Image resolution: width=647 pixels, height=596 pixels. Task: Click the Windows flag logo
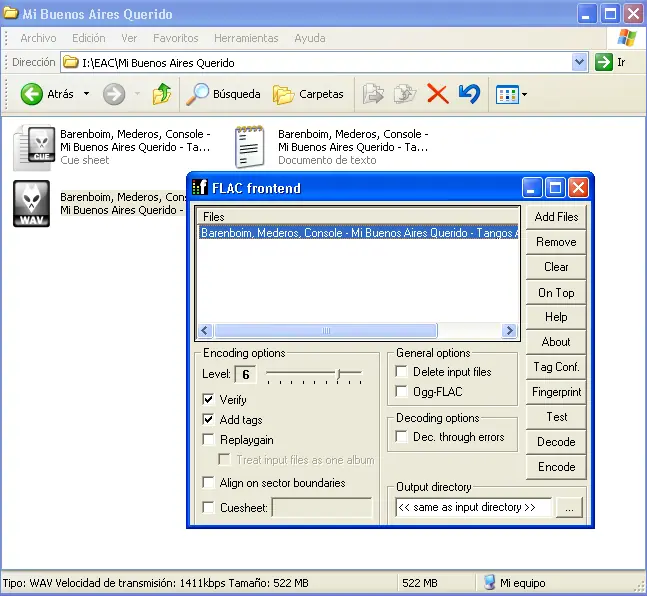pos(627,38)
